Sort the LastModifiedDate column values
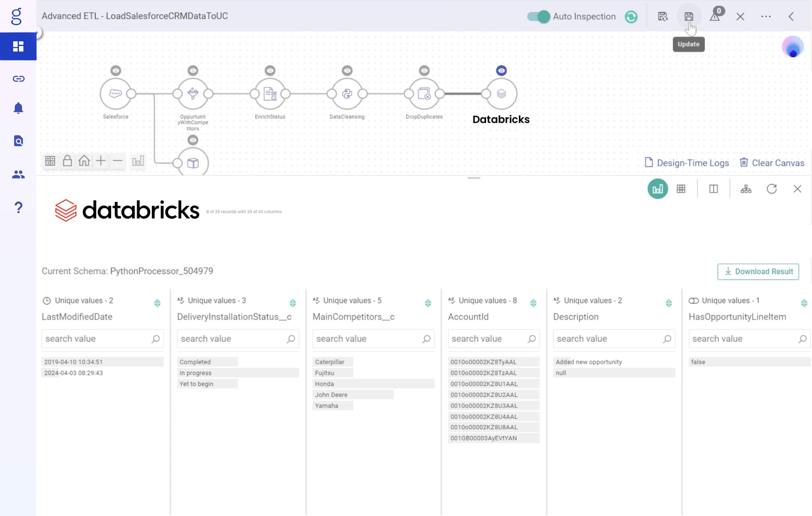The image size is (812, 516). (x=157, y=303)
